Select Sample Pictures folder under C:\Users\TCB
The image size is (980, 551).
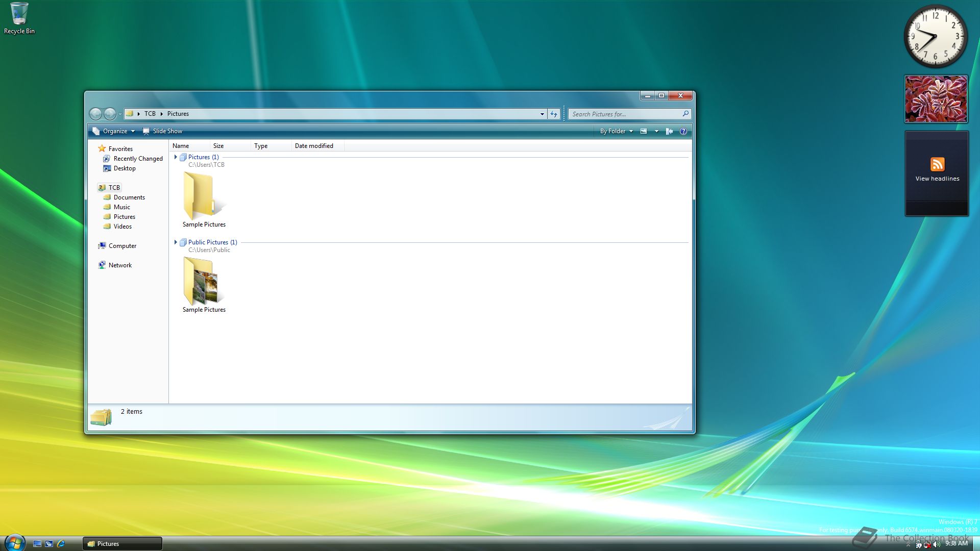pos(204,200)
